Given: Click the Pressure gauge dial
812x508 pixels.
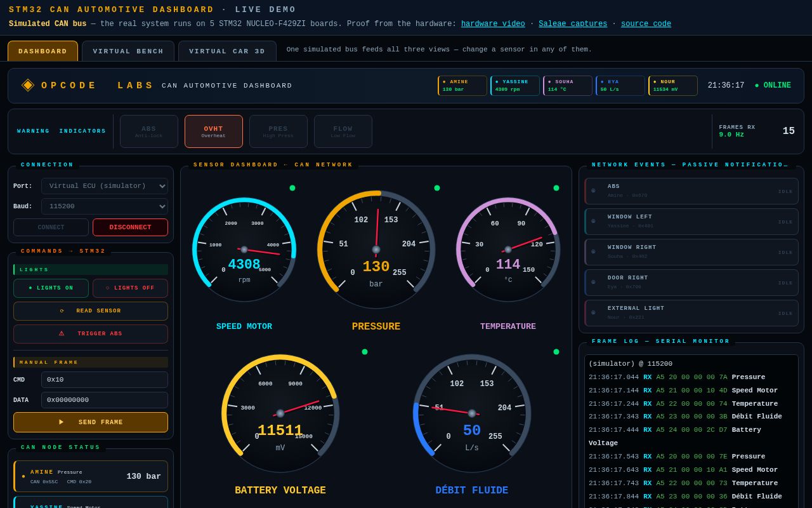Looking at the screenshot, I should tap(376, 250).
